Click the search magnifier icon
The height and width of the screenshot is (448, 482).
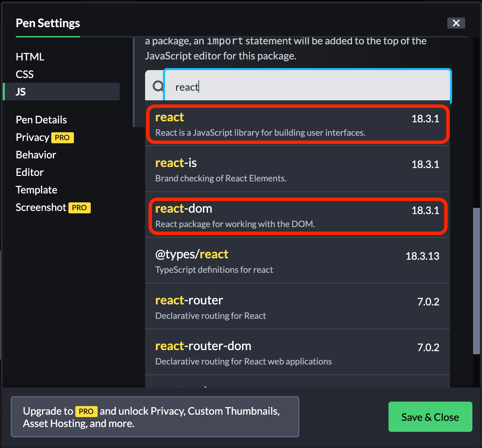point(158,86)
